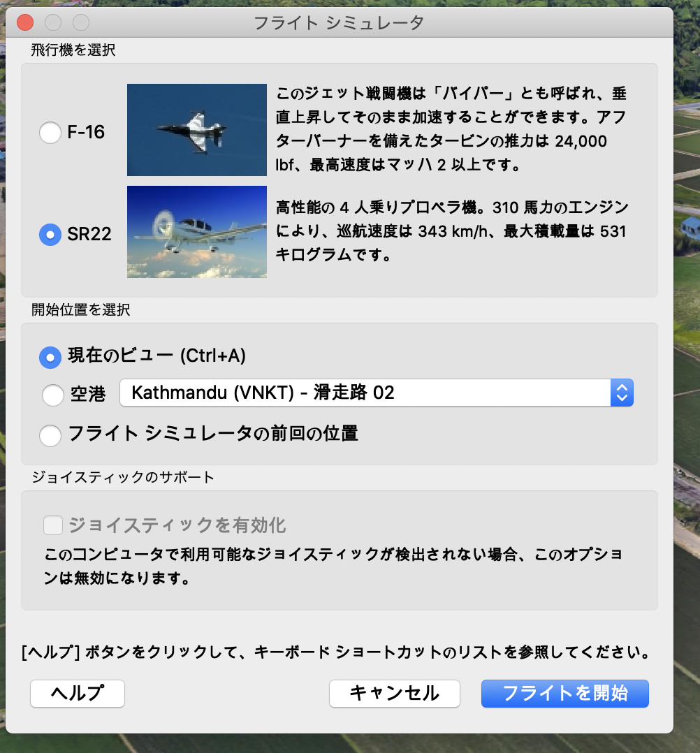Tick the ジョイスティックを有効化 checkbox
This screenshot has height=753, width=700.
(53, 525)
